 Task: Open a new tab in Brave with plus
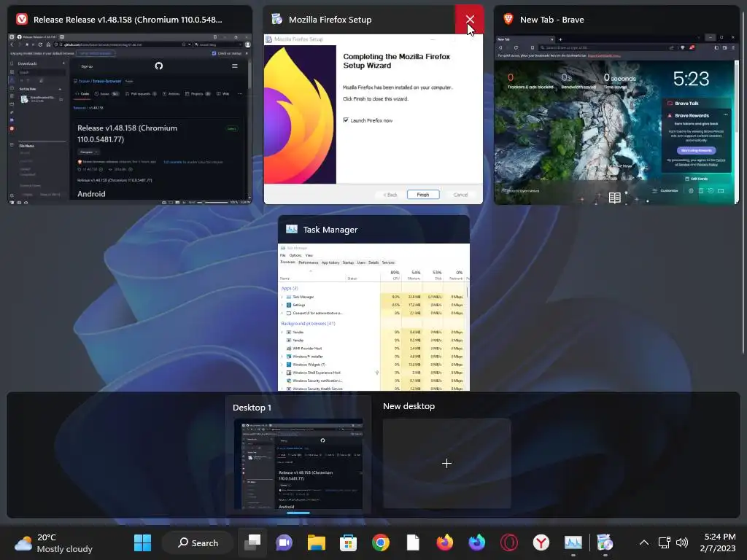[560, 39]
